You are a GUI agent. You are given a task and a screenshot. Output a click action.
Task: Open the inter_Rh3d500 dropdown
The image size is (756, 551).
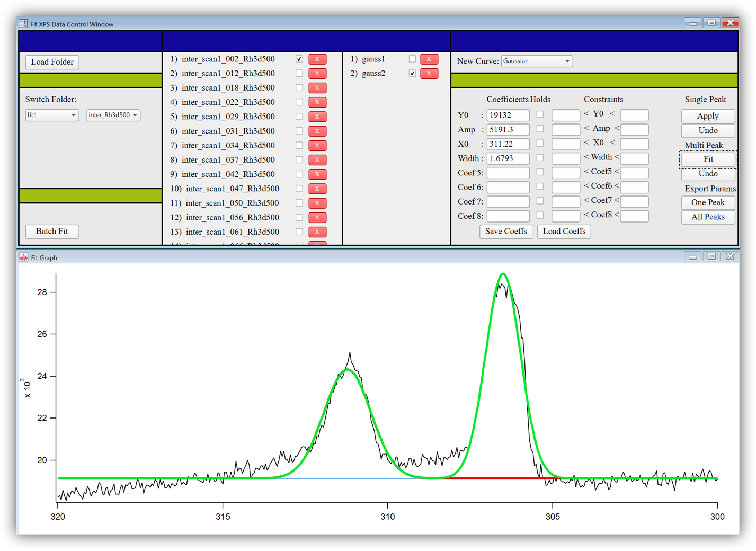(113, 115)
